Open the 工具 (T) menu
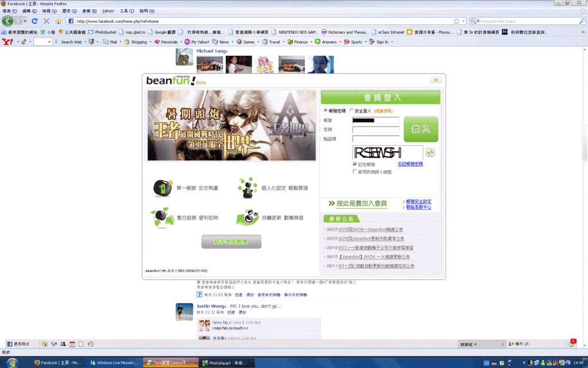The height and width of the screenshot is (368, 588). click(127, 11)
